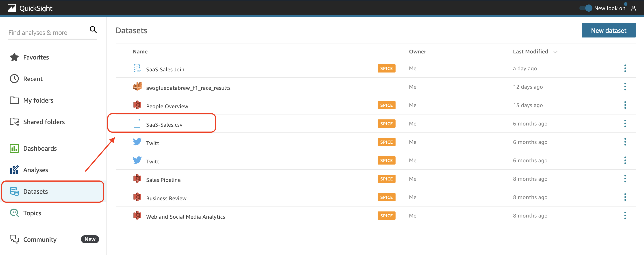Go to Dashboards in sidebar
Viewport: 644px width, 255px height.
[x=40, y=148]
